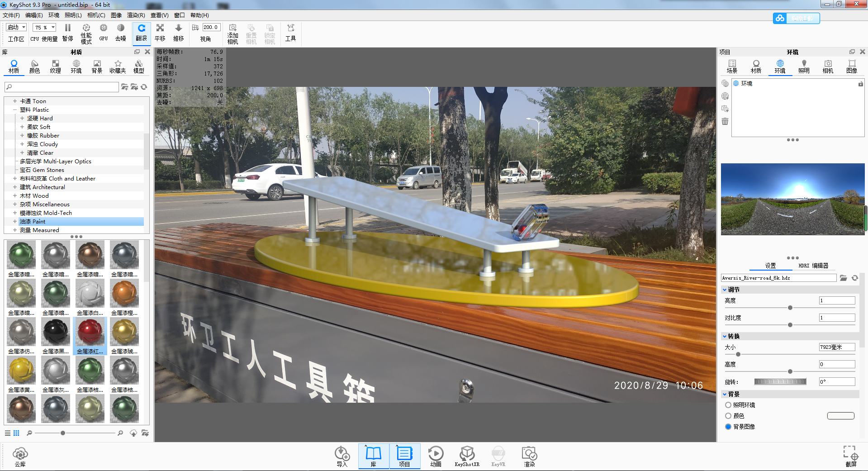Switch to project 场景 Scene tab

pos(732,67)
